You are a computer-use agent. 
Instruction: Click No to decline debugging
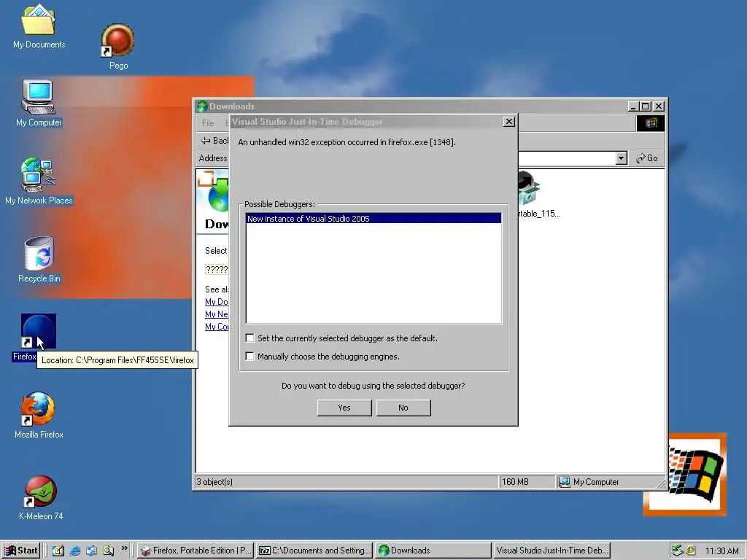(403, 408)
